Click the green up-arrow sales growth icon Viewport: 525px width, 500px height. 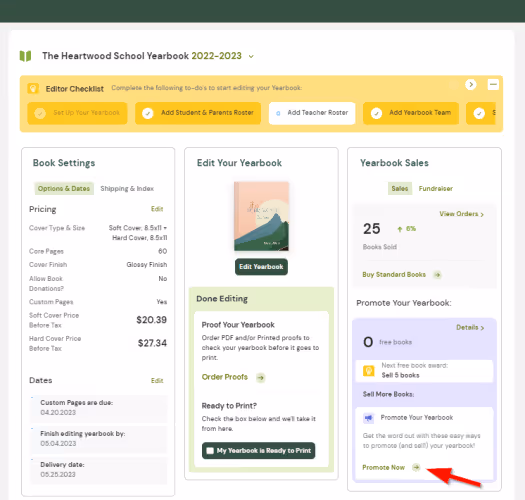click(x=400, y=229)
